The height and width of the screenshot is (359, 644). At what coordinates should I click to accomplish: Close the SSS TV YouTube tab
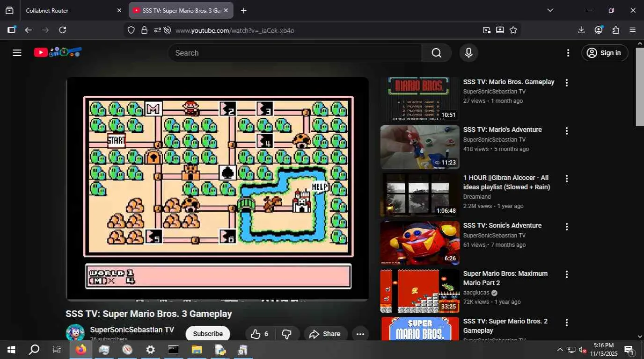click(x=226, y=10)
